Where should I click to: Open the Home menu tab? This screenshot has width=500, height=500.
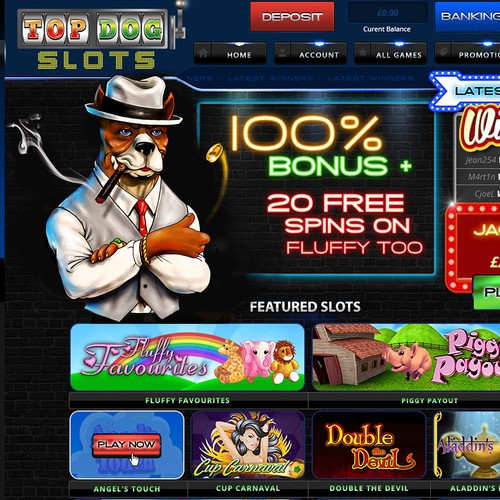239,54
